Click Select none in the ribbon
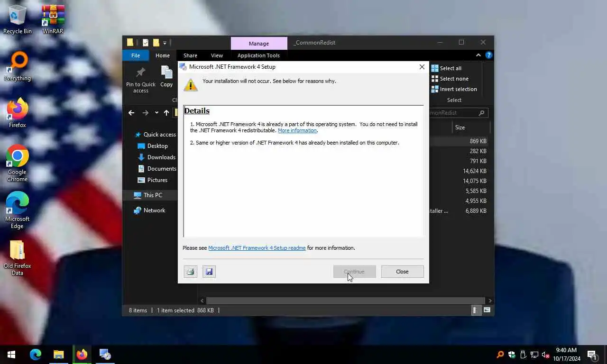Screen dimensions: 607x364 (x=450, y=79)
